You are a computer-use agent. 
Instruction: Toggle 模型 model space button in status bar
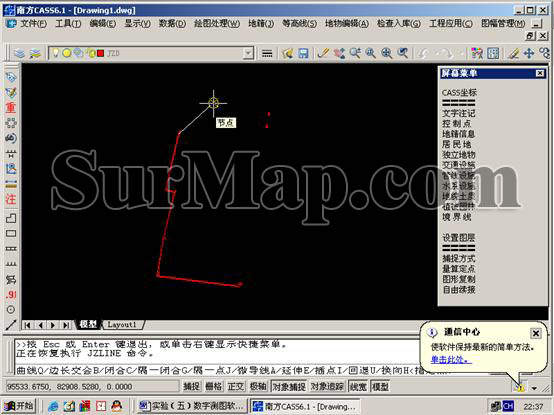pos(380,387)
